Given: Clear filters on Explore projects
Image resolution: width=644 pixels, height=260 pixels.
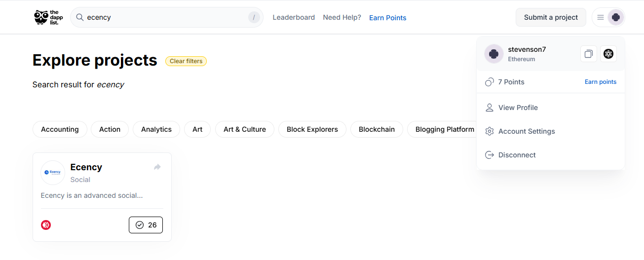Looking at the screenshot, I should point(186,61).
